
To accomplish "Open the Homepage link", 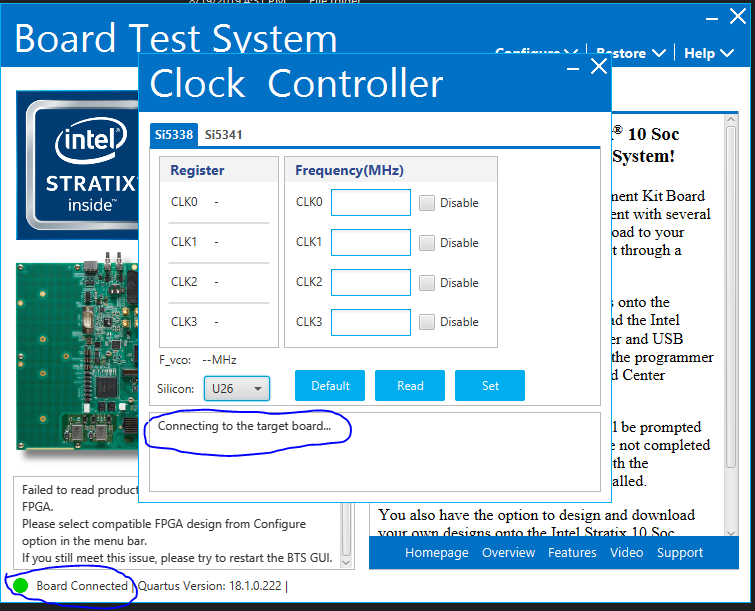I will [x=437, y=552].
